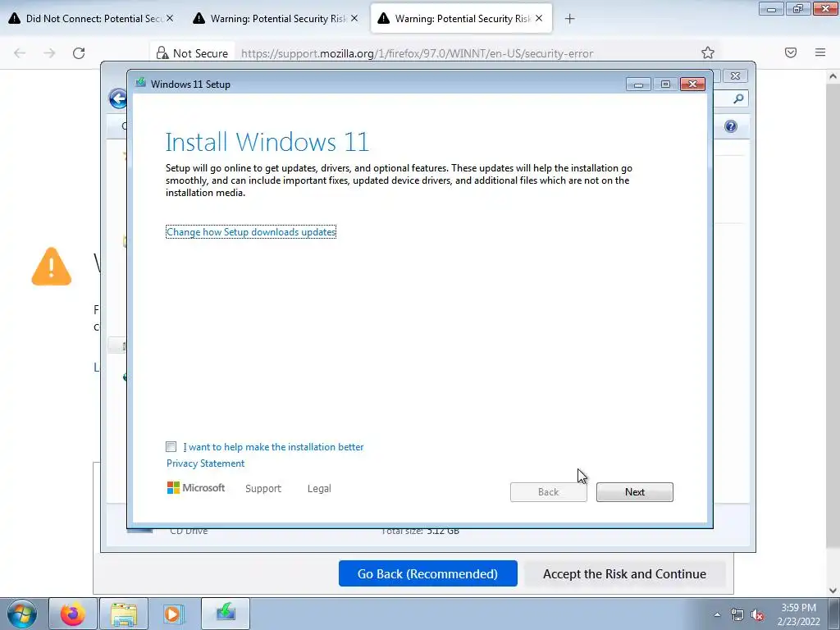840x630 pixels.
Task: Click the orange warning triangle icon
Action: click(x=52, y=267)
